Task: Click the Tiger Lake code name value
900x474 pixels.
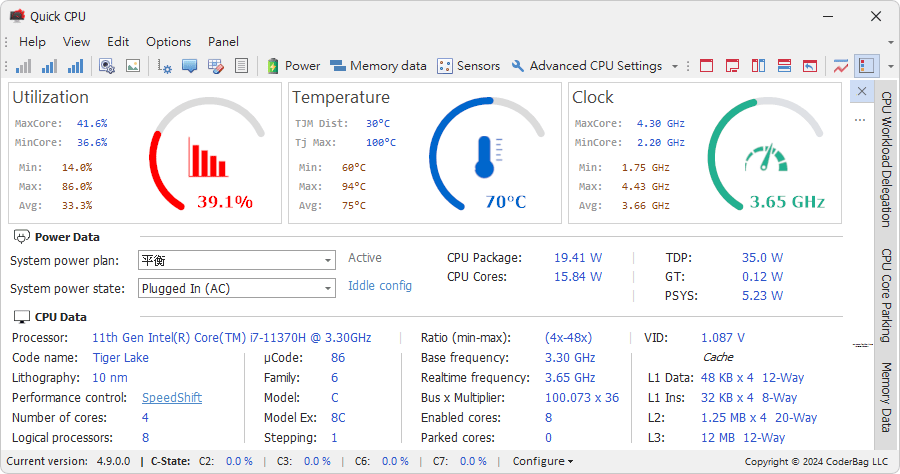Action: (x=121, y=358)
